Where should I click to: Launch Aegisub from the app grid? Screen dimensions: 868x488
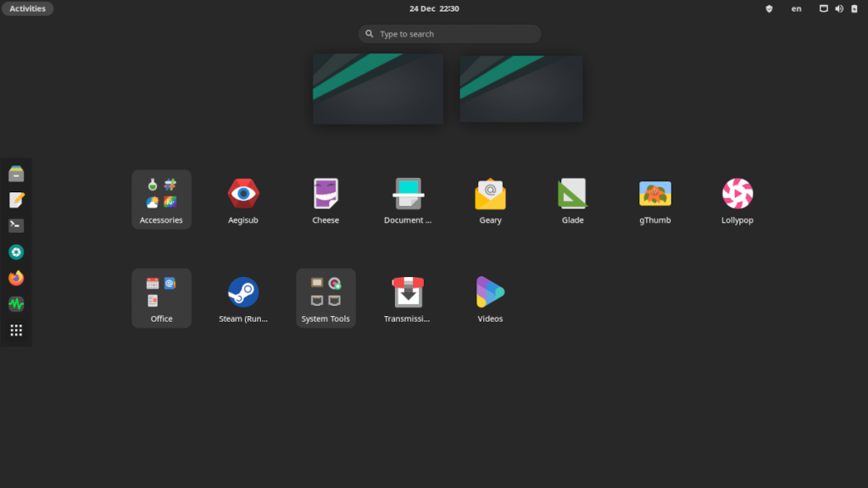[x=243, y=193]
